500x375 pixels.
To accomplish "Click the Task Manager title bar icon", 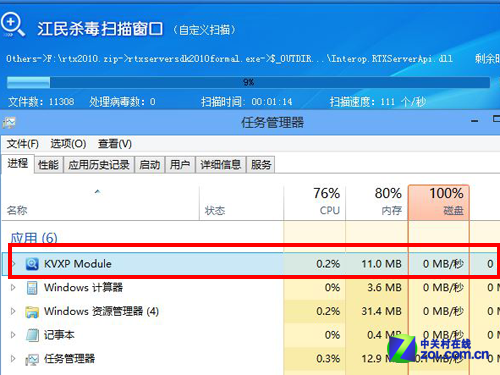I will [x=9, y=123].
